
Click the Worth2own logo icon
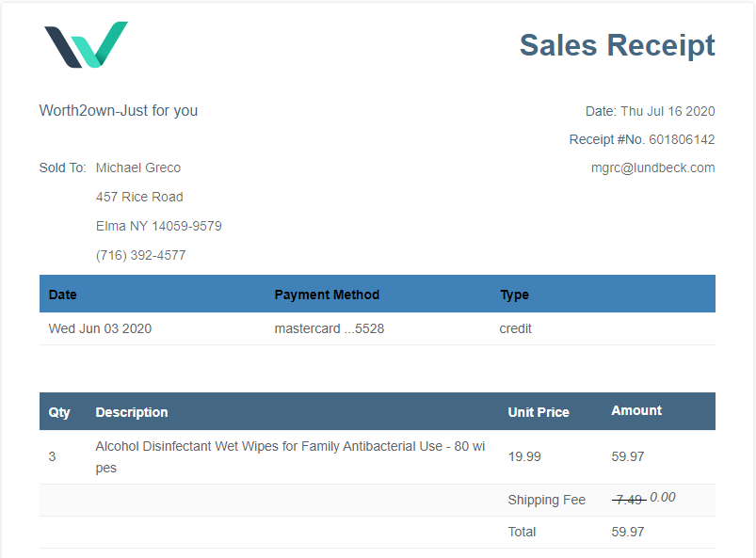click(86, 45)
